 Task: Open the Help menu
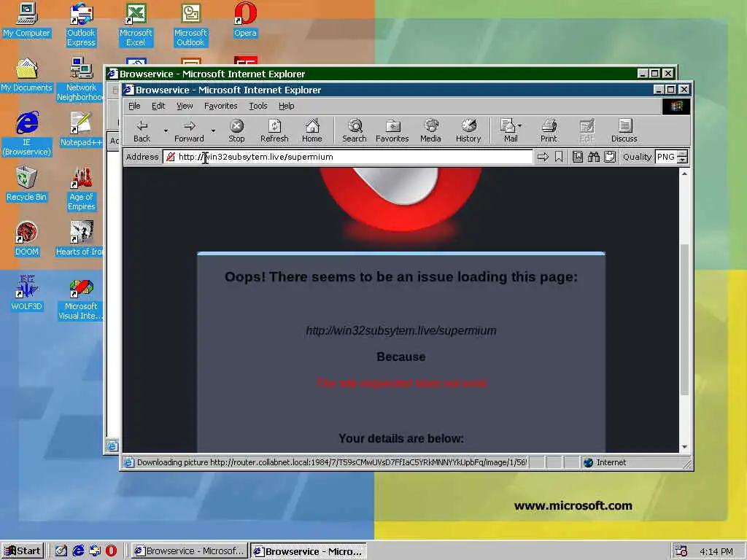pyautogui.click(x=286, y=106)
